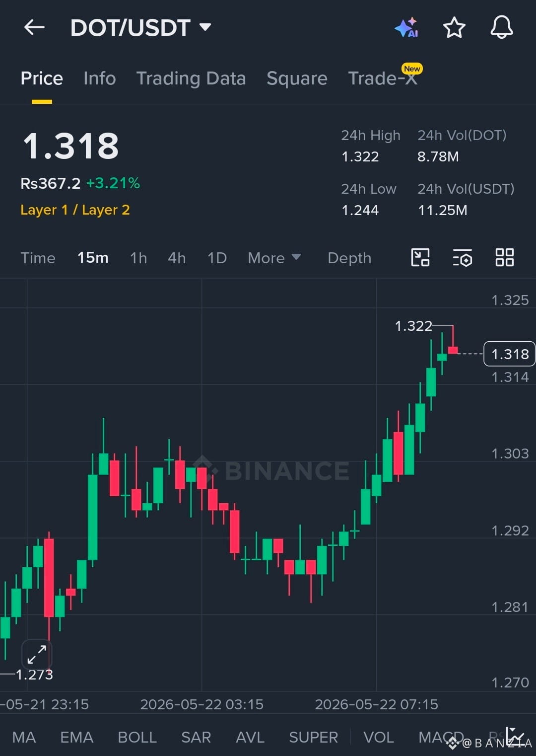Tap the +3.21% change value
Image resolution: width=536 pixels, height=756 pixels.
[113, 183]
